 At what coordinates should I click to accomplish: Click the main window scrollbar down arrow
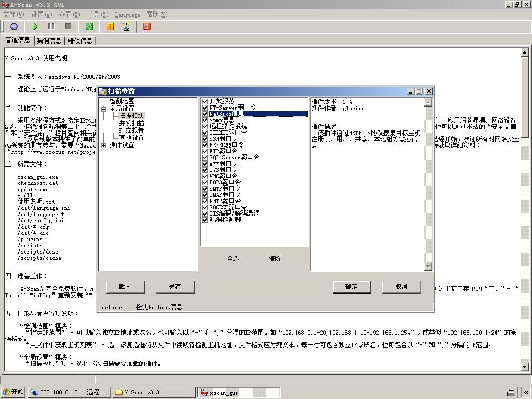(525, 367)
